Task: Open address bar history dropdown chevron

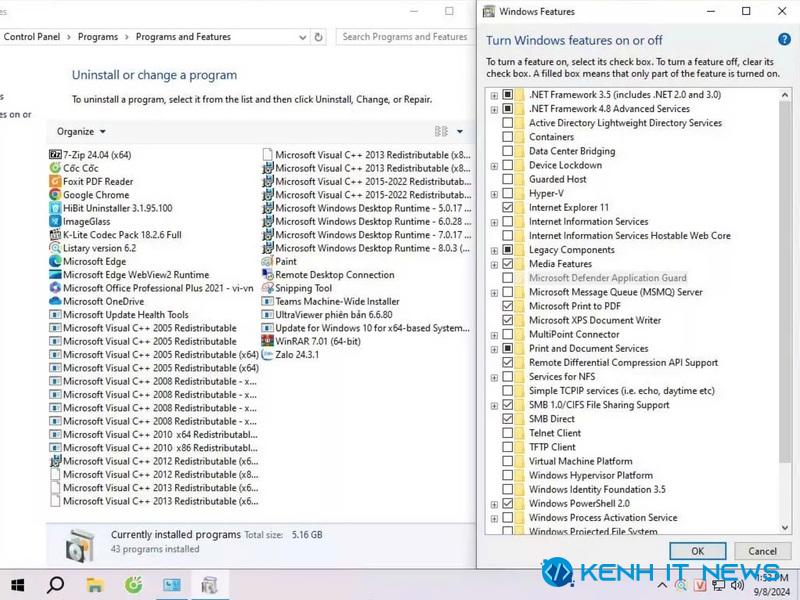Action: (x=303, y=37)
